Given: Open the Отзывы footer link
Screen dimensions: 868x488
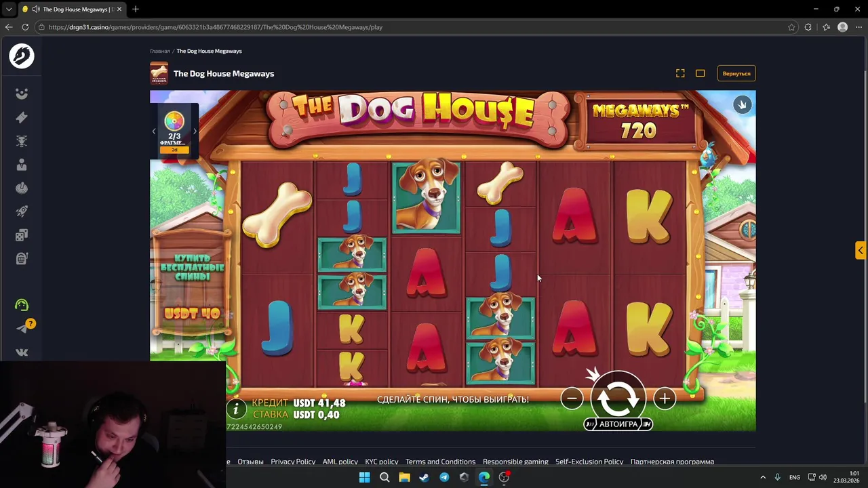Looking at the screenshot, I should coord(250,462).
